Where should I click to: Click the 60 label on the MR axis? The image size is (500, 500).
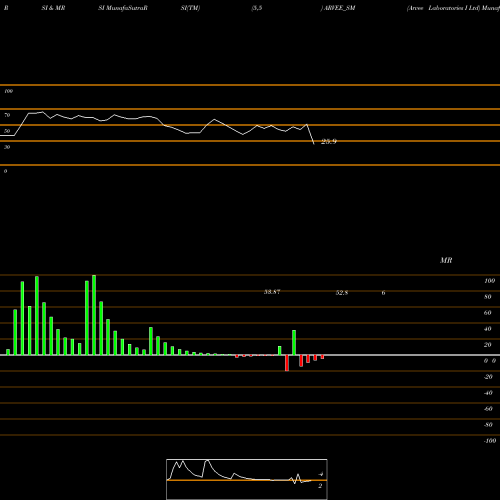pyautogui.click(x=488, y=313)
